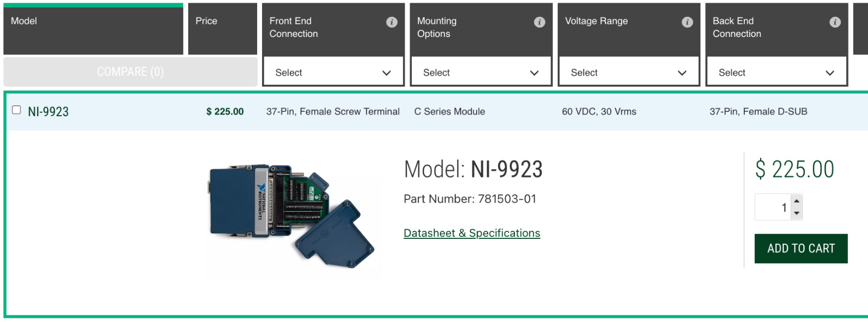Screen dimensions: 868x322
Task: Click the $ 225.00 price in row
Action: click(x=225, y=112)
